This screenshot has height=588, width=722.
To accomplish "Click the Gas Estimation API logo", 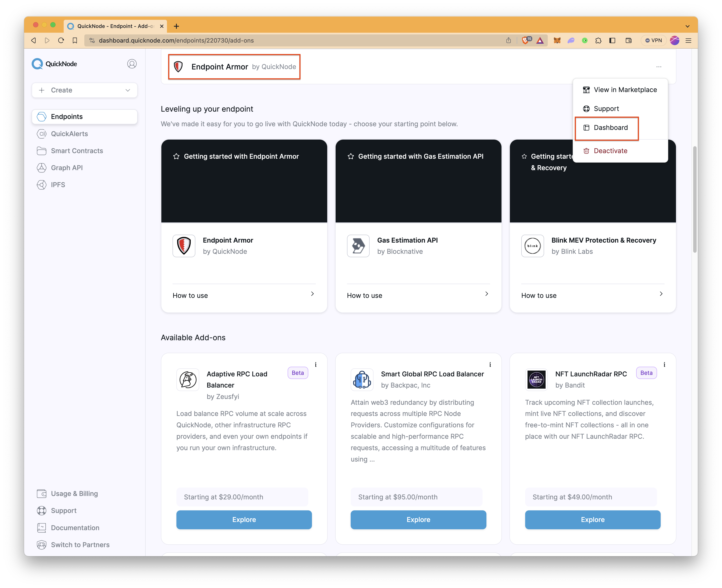I will (358, 246).
